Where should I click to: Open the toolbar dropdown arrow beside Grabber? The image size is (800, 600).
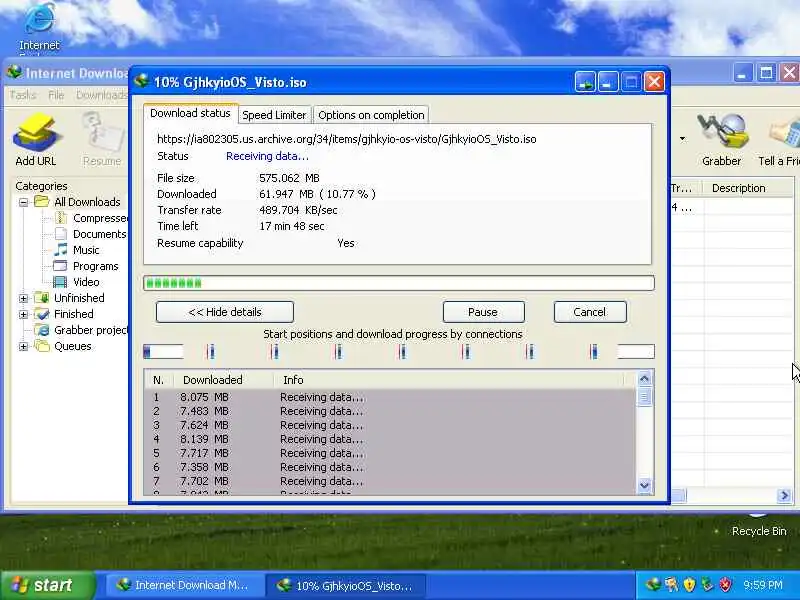click(682, 139)
